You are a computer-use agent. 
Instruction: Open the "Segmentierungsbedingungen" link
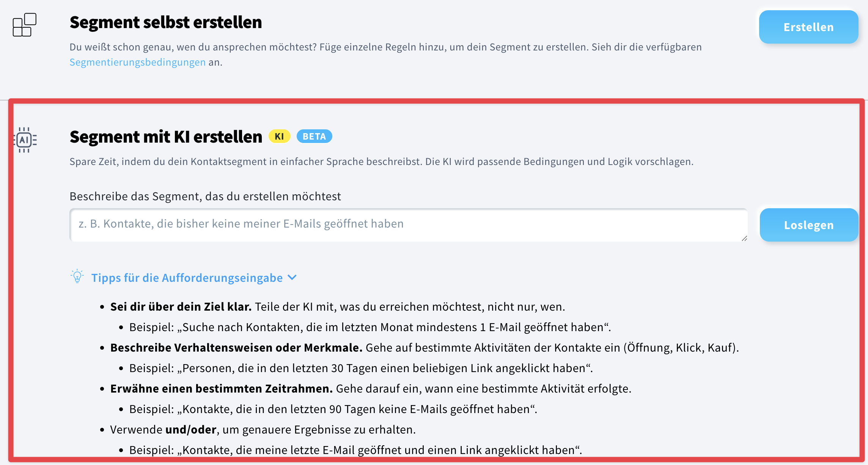pyautogui.click(x=137, y=61)
